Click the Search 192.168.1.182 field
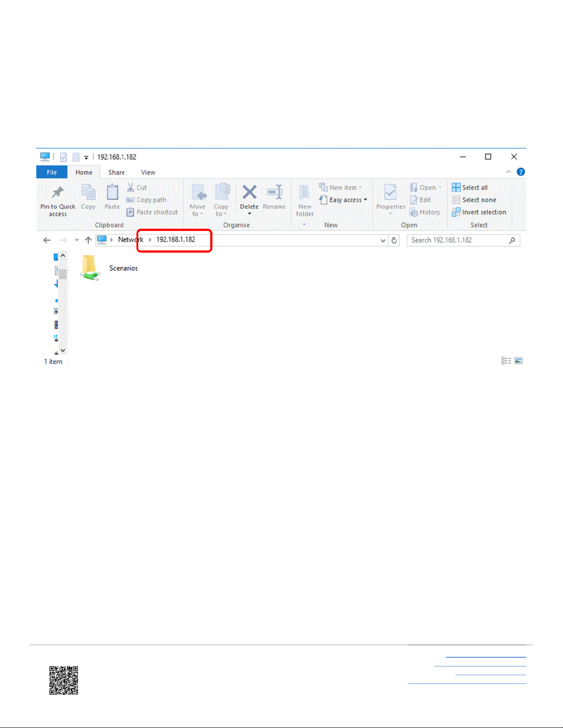Viewport: 563px width, 728px height. click(x=463, y=240)
